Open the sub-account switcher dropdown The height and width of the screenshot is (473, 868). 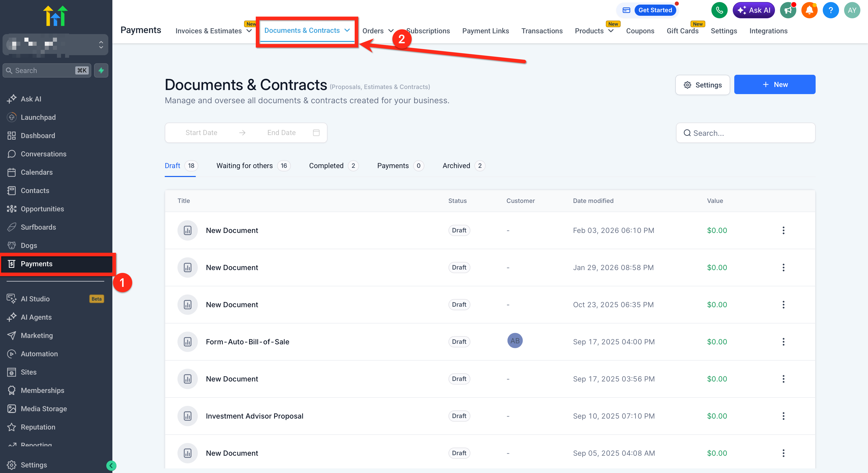tap(101, 45)
